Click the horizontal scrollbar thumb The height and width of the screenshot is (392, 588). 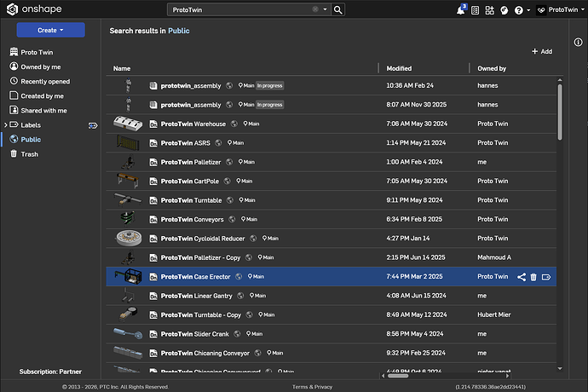[x=398, y=376]
